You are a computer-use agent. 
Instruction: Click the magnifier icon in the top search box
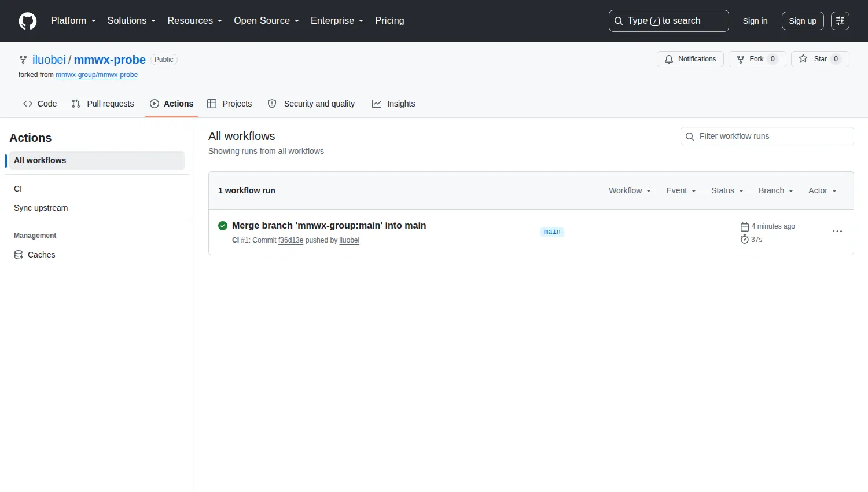[619, 21]
